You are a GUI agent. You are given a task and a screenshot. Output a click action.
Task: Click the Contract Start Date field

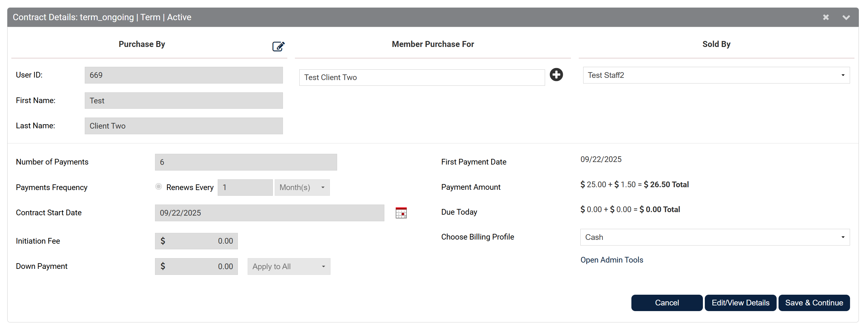tap(269, 213)
